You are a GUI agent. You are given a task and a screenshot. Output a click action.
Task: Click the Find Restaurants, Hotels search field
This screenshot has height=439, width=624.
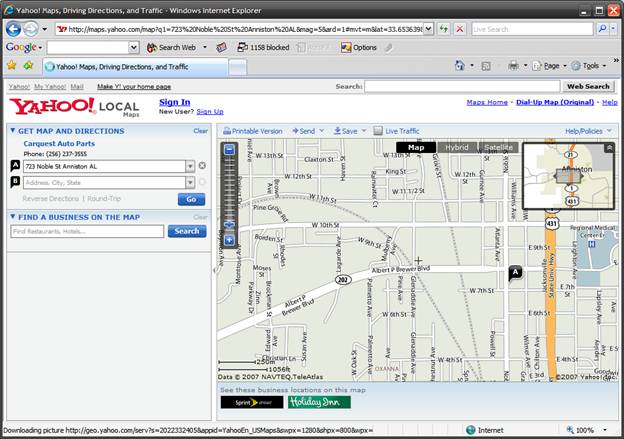[x=87, y=231]
